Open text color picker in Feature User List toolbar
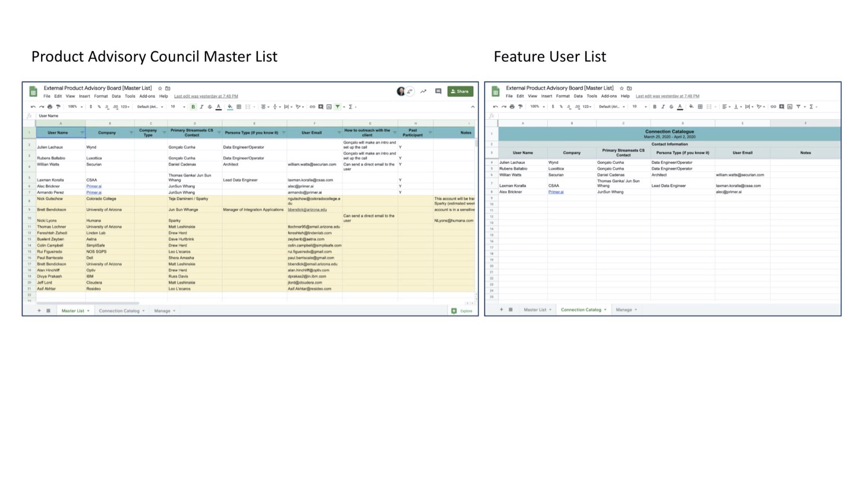Screen dimensions: 868x488 tap(680, 107)
